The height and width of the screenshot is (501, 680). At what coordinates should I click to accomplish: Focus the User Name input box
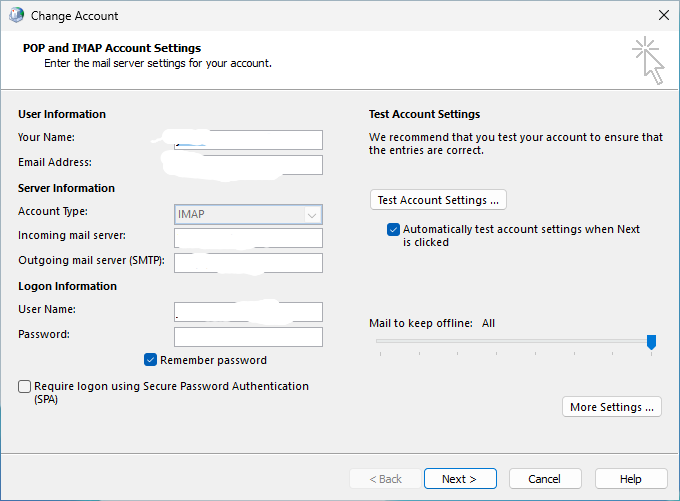tap(248, 312)
